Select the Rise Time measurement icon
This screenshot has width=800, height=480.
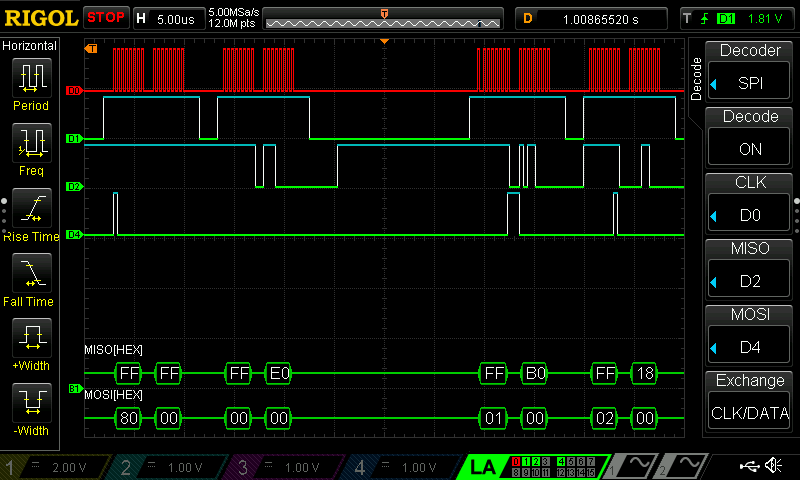(32, 208)
